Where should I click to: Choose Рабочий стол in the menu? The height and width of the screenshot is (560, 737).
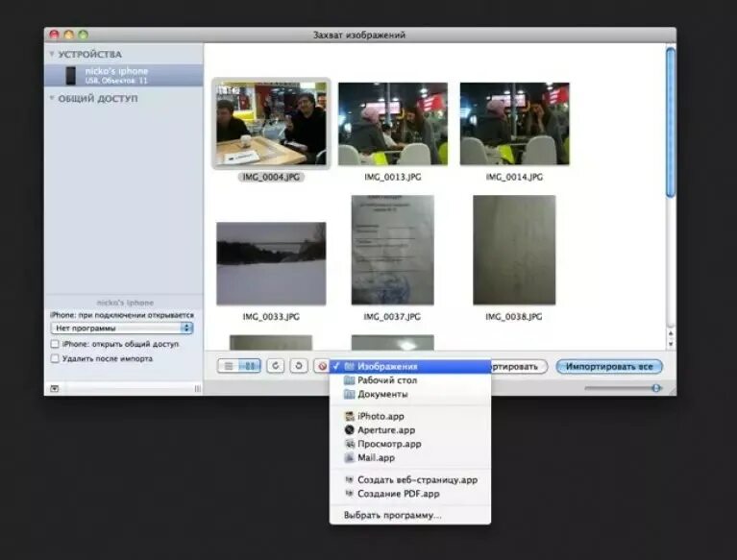(x=410, y=380)
